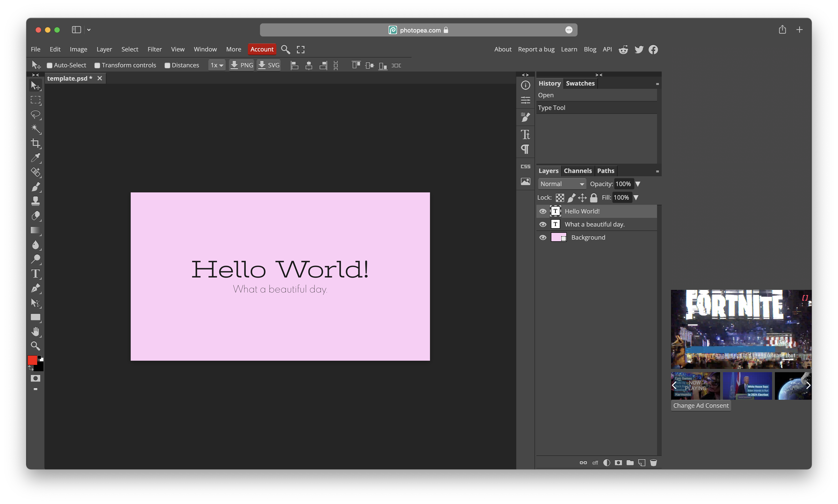This screenshot has height=504, width=838.
Task: Click the foreground color swatch
Action: click(32, 360)
